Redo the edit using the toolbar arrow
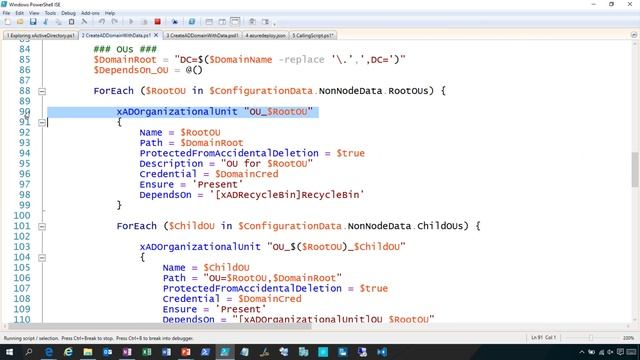Image resolution: width=640 pixels, height=360 pixels. click(x=114, y=22)
